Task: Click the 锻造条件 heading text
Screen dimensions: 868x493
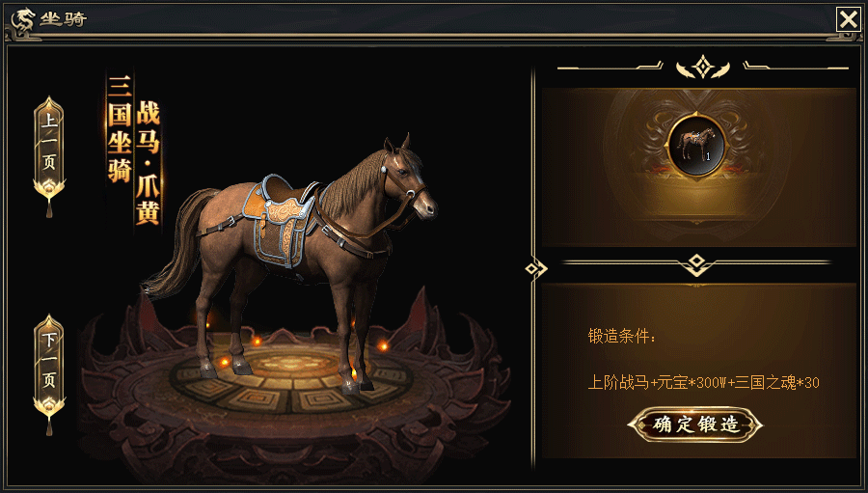Action: pyautogui.click(x=622, y=337)
